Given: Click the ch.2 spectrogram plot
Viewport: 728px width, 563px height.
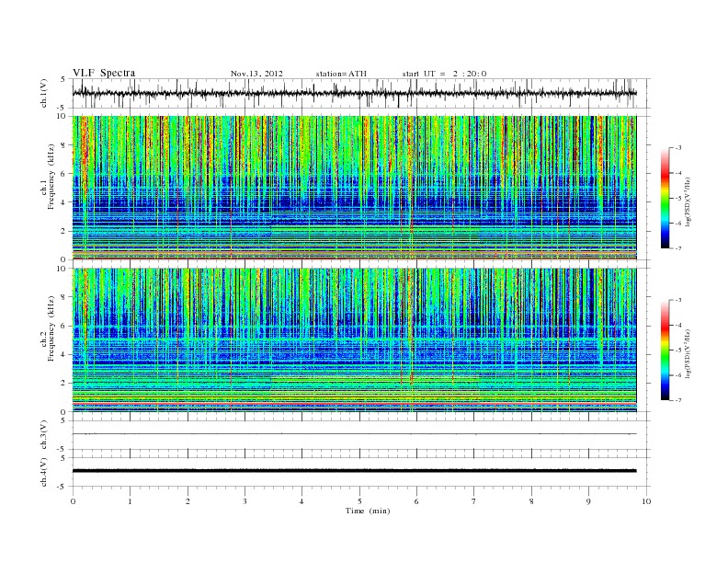Looking at the screenshot, I should pyautogui.click(x=355, y=340).
